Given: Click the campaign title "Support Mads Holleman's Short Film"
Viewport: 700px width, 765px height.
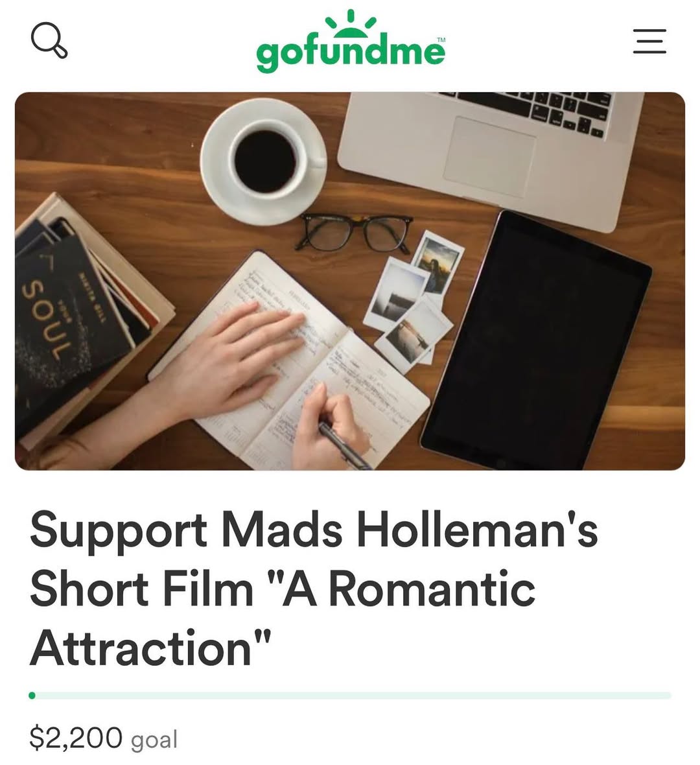Looking at the screenshot, I should 314,559.
